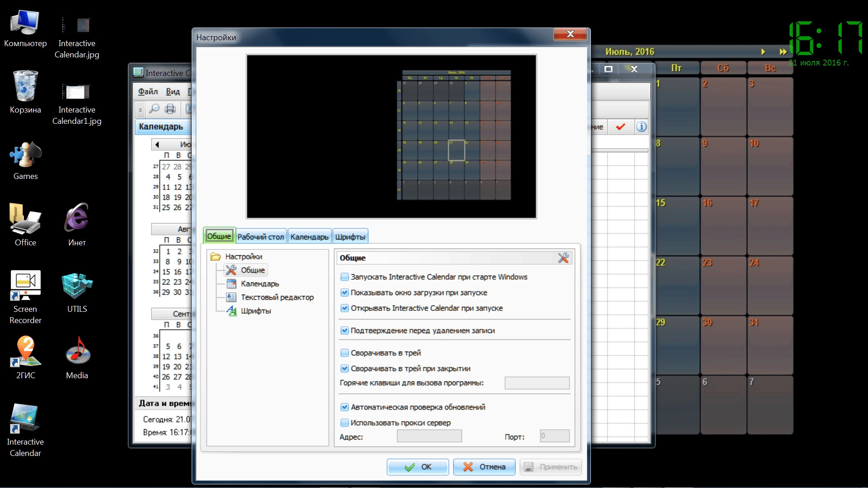
Task: Click the blue info icon in main window
Action: (642, 127)
